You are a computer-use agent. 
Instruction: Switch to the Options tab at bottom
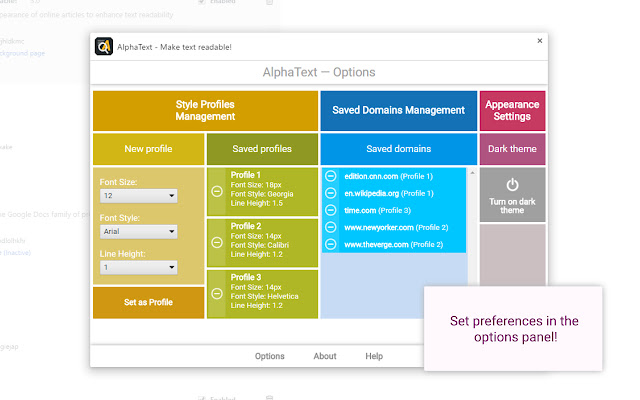[269, 356]
